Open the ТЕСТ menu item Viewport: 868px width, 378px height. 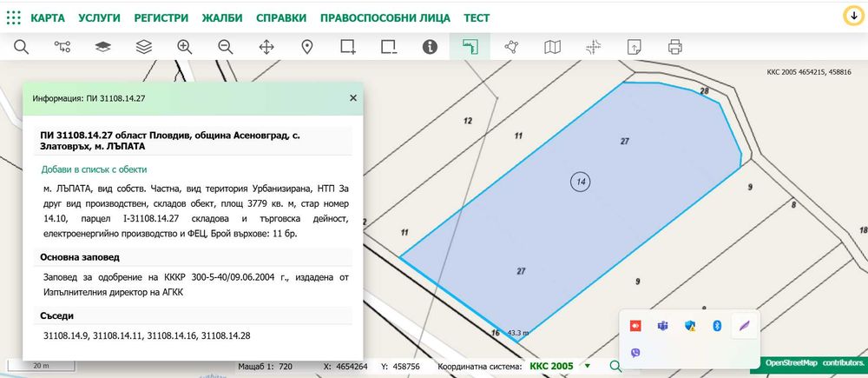[477, 17]
